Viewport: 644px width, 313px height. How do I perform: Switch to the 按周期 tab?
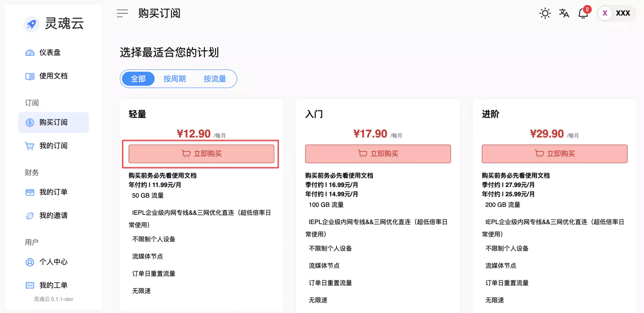tap(174, 79)
